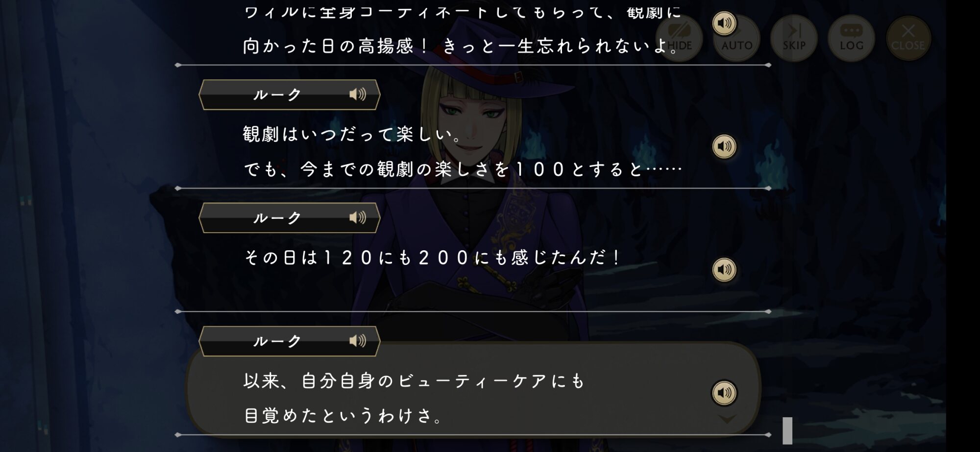Viewport: 980px width, 452px height.
Task: Play voice for the top cut-off dialogue line
Action: 724,23
